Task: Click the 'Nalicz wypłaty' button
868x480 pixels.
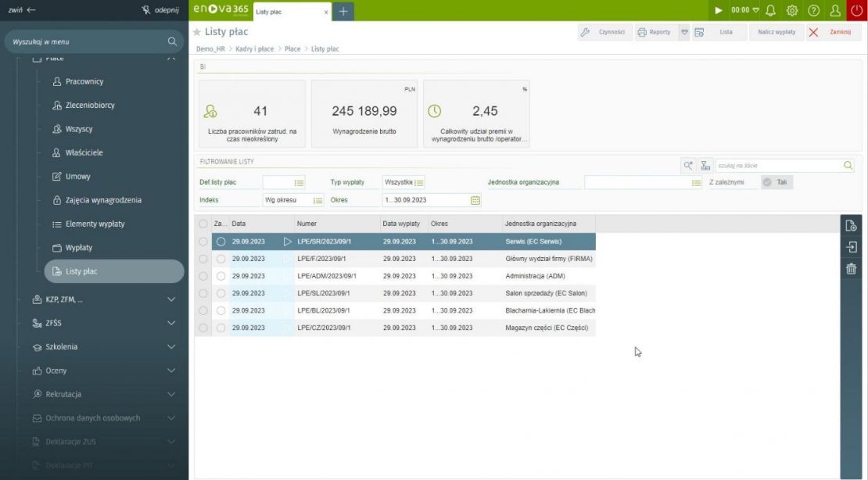Action: coord(776,32)
